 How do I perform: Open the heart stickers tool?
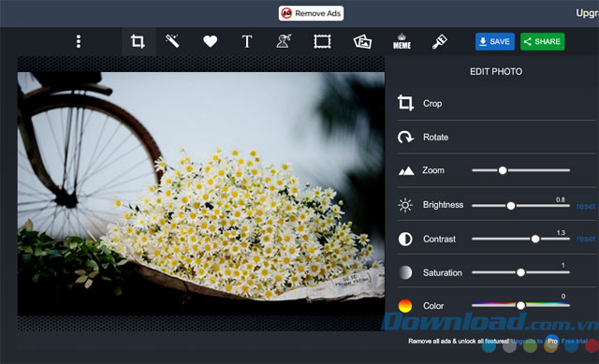pos(210,41)
